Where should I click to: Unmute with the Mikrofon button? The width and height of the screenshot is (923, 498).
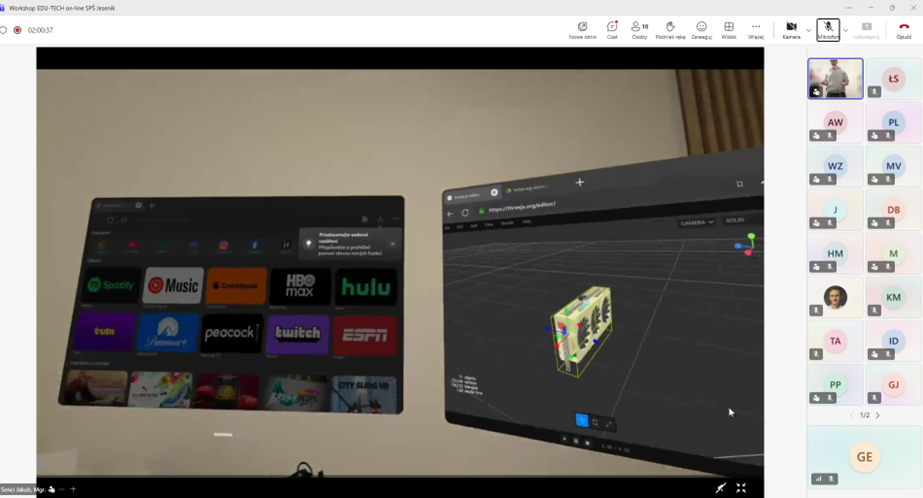[x=828, y=30]
